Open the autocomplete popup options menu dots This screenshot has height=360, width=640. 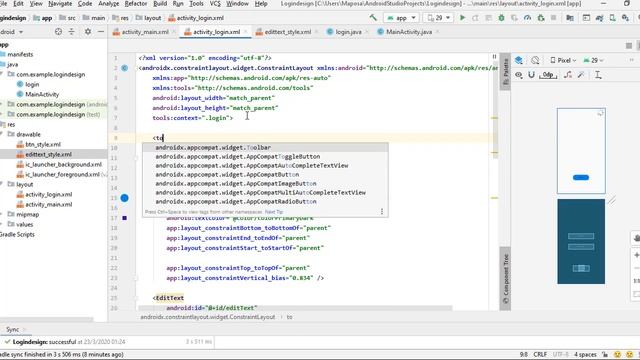pos(382,211)
